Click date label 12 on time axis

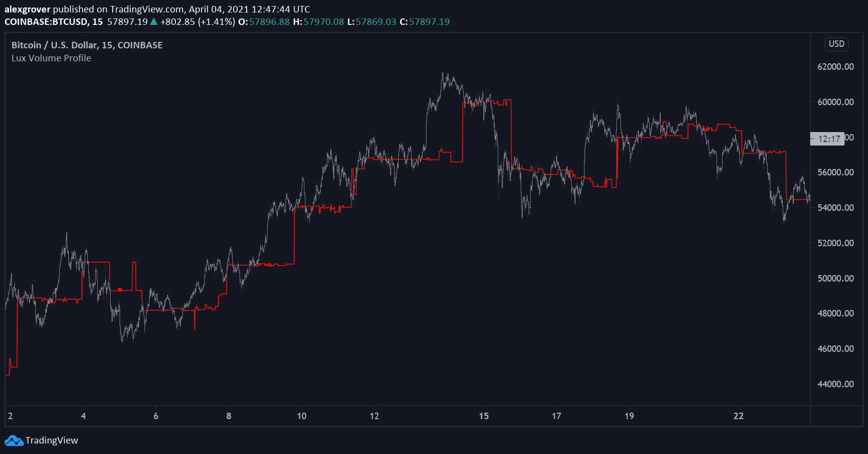click(374, 416)
